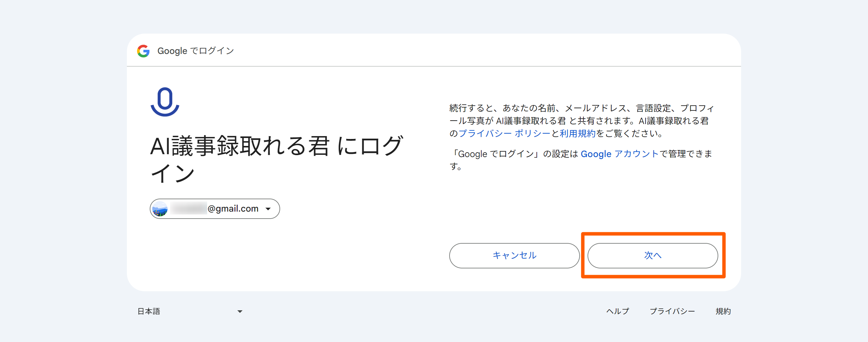Open the 日本語 language selector

pos(149,311)
